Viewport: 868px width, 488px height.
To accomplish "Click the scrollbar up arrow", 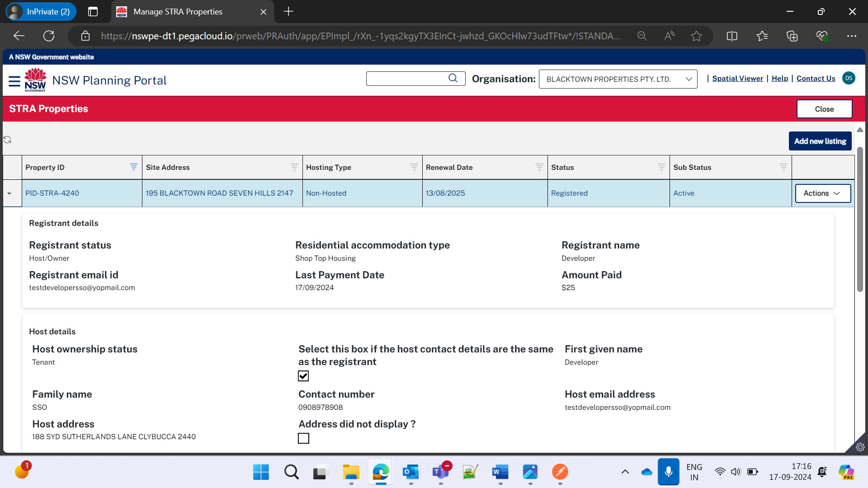I will [x=860, y=130].
